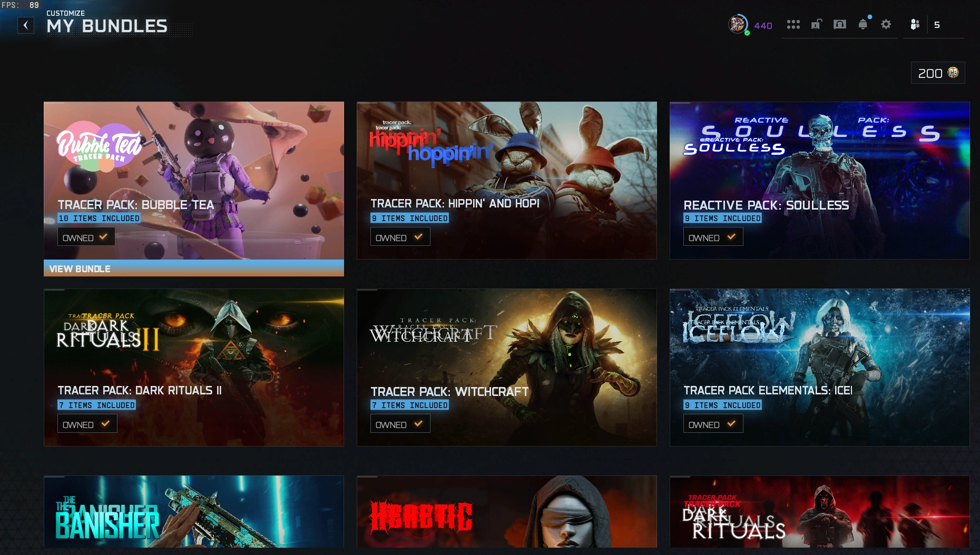980x555 pixels.
Task: Click the Owned badge on Hippin' and Hoppin'
Action: (400, 237)
